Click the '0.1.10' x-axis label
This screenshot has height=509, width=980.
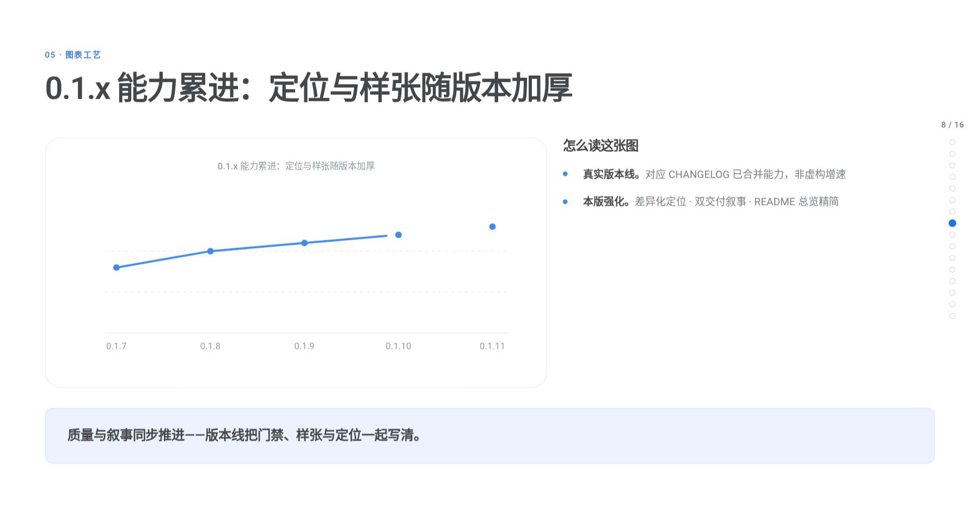(x=399, y=346)
